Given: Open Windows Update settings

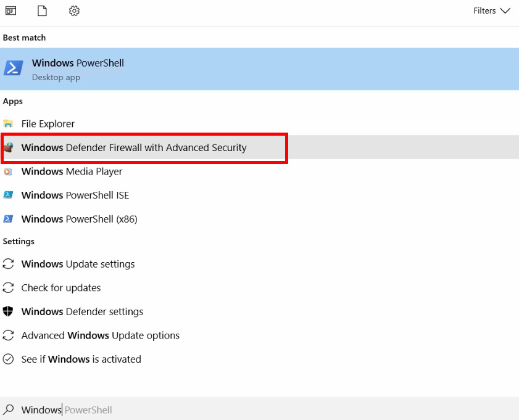Looking at the screenshot, I should pos(259,264).
